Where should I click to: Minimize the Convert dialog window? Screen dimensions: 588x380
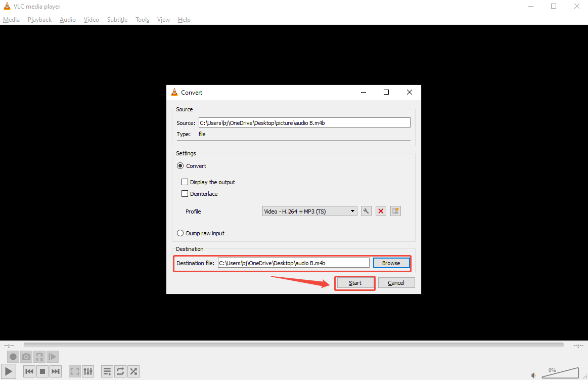click(364, 92)
